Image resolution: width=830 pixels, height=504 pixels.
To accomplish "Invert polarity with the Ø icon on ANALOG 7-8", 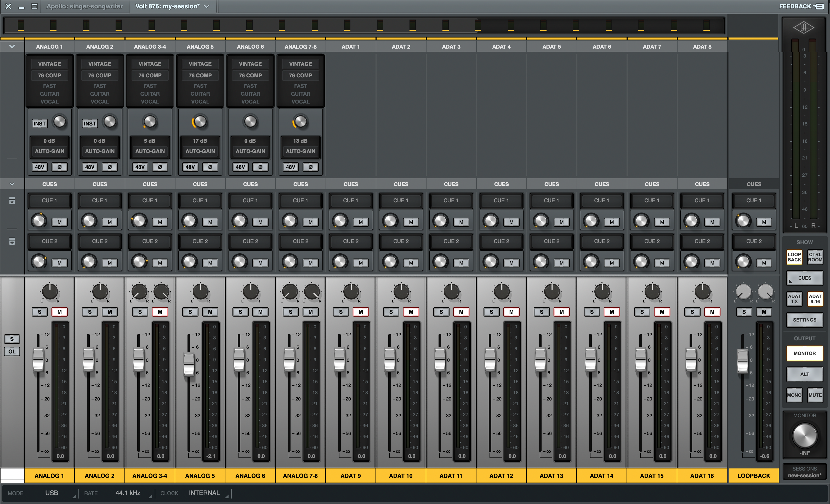I will click(x=311, y=167).
